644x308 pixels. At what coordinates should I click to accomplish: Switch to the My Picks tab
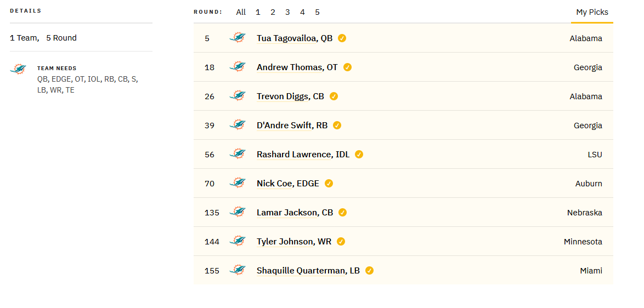coord(592,12)
